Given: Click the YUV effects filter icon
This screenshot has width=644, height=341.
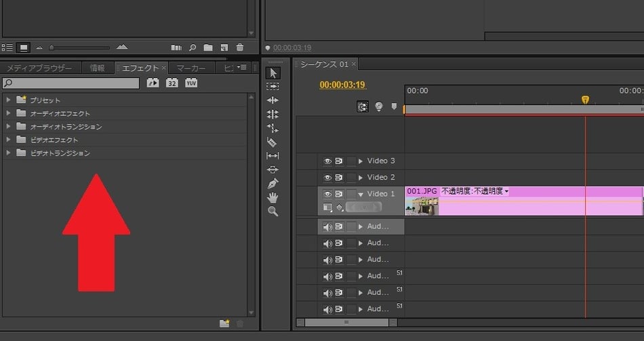Looking at the screenshot, I should (191, 83).
